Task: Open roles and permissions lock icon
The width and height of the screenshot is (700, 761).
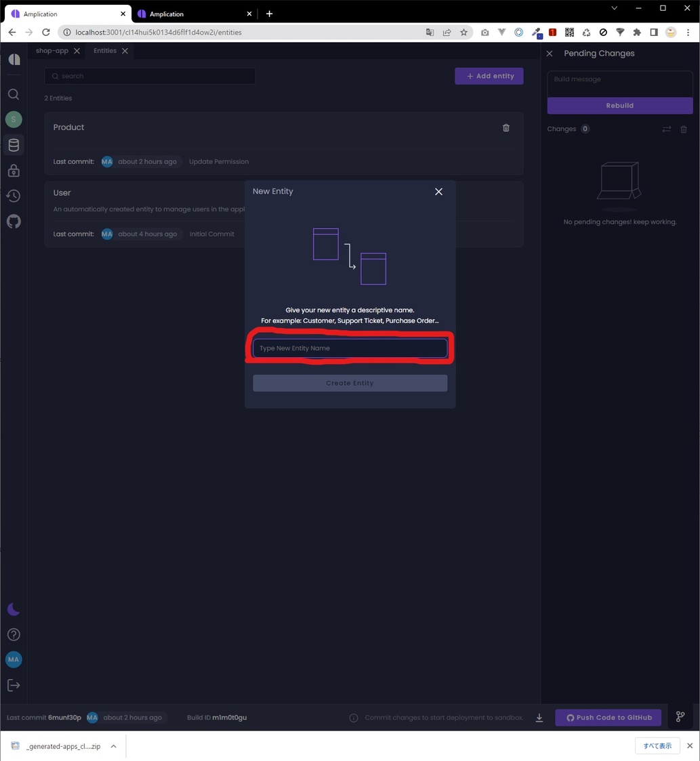Action: pyautogui.click(x=14, y=171)
